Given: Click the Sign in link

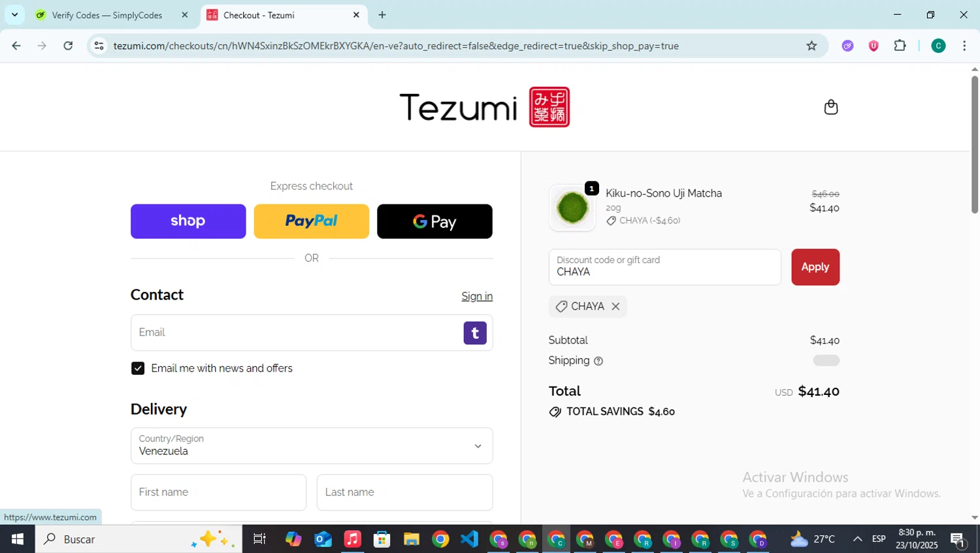Looking at the screenshot, I should [x=477, y=296].
